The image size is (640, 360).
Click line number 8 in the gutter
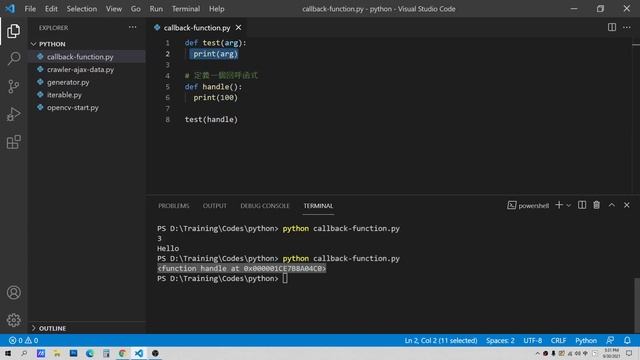coord(167,120)
